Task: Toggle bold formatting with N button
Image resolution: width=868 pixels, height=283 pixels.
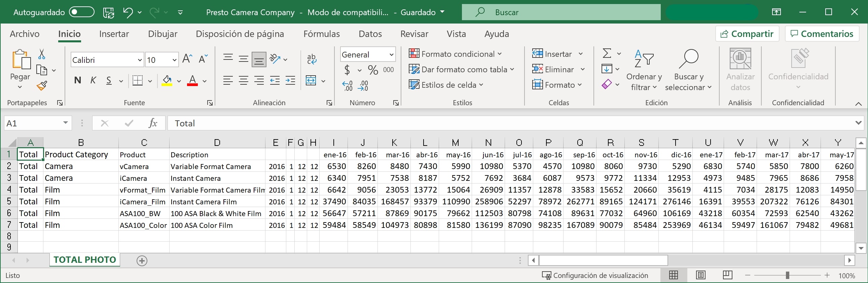Action: (77, 80)
